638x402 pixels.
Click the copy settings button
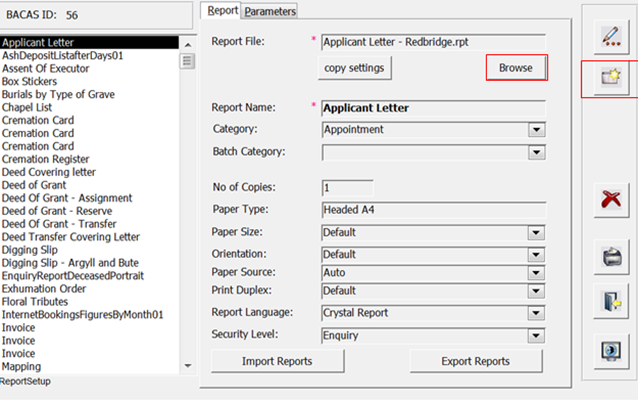pos(354,68)
